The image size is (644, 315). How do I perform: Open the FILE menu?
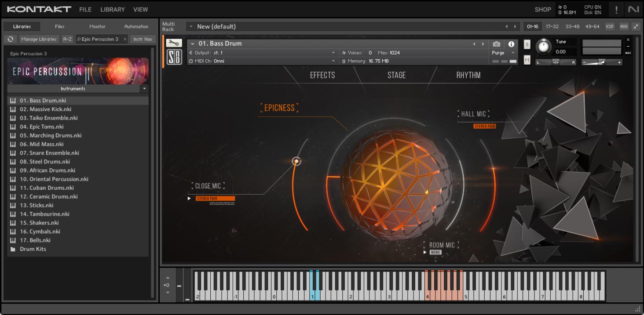pos(85,9)
